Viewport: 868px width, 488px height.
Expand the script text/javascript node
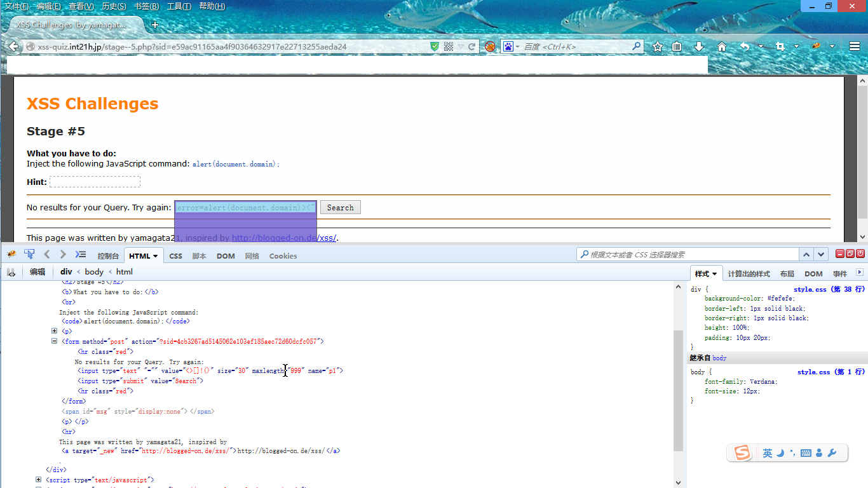point(38,480)
